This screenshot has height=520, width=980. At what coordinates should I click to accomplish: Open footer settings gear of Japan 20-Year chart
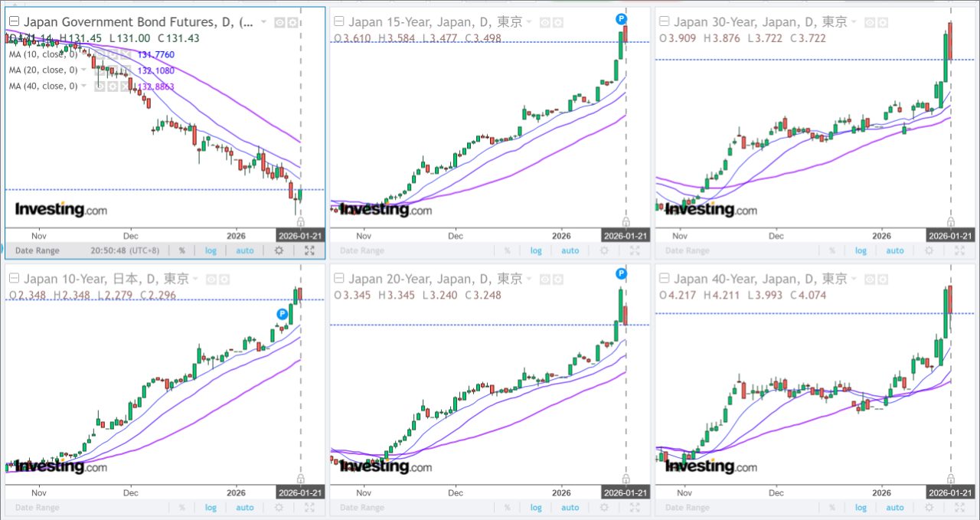pos(603,508)
